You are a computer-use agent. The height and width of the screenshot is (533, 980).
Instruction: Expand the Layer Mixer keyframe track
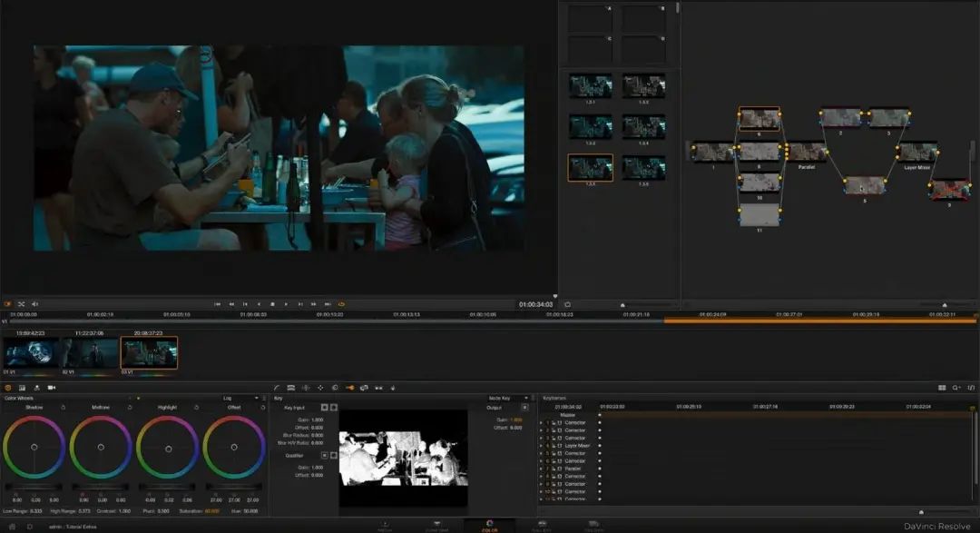(x=542, y=446)
